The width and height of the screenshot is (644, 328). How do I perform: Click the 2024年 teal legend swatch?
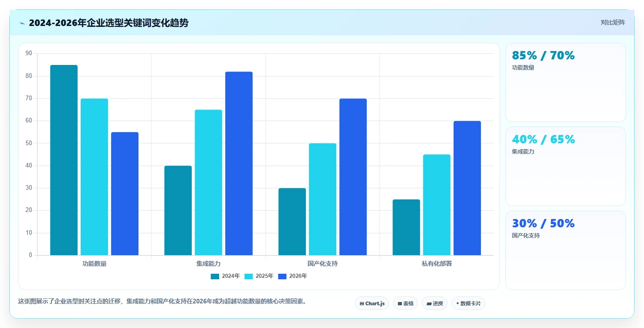tap(215, 276)
